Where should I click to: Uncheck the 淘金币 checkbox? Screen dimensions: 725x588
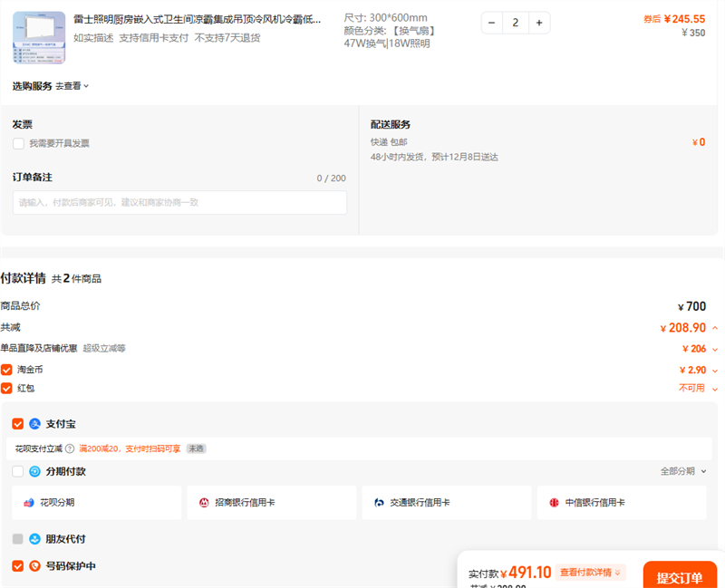click(x=6, y=370)
